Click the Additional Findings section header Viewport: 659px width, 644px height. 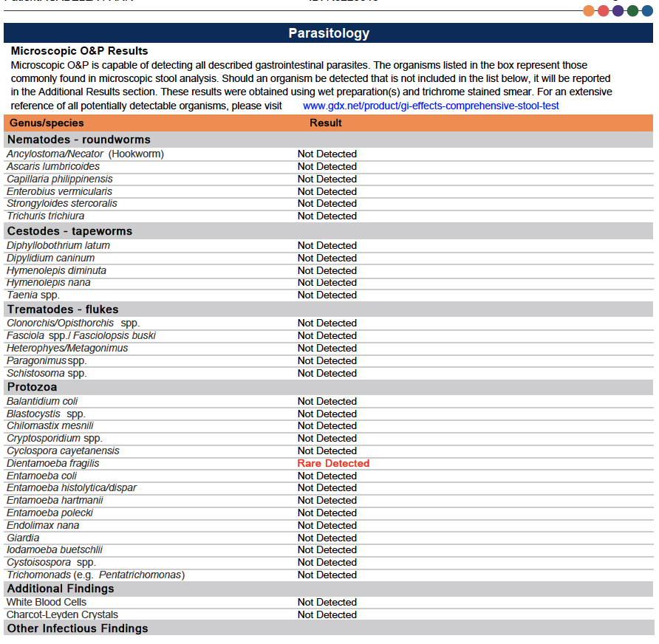(61, 589)
